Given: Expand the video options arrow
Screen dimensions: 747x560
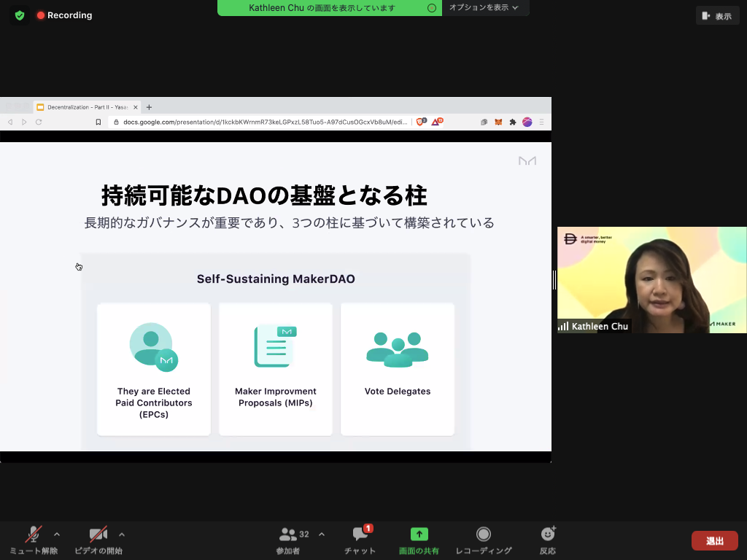Looking at the screenshot, I should click(122, 534).
